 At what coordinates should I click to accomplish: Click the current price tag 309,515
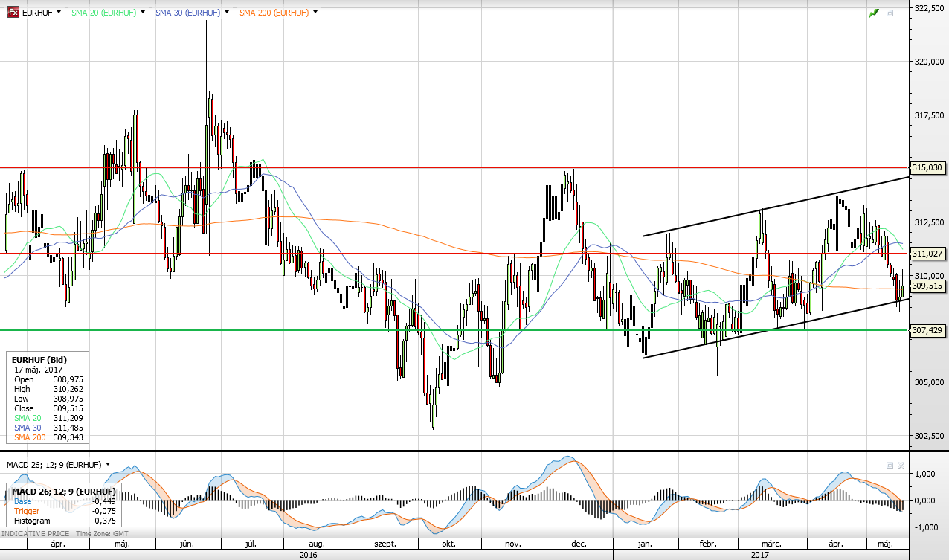tap(928, 286)
